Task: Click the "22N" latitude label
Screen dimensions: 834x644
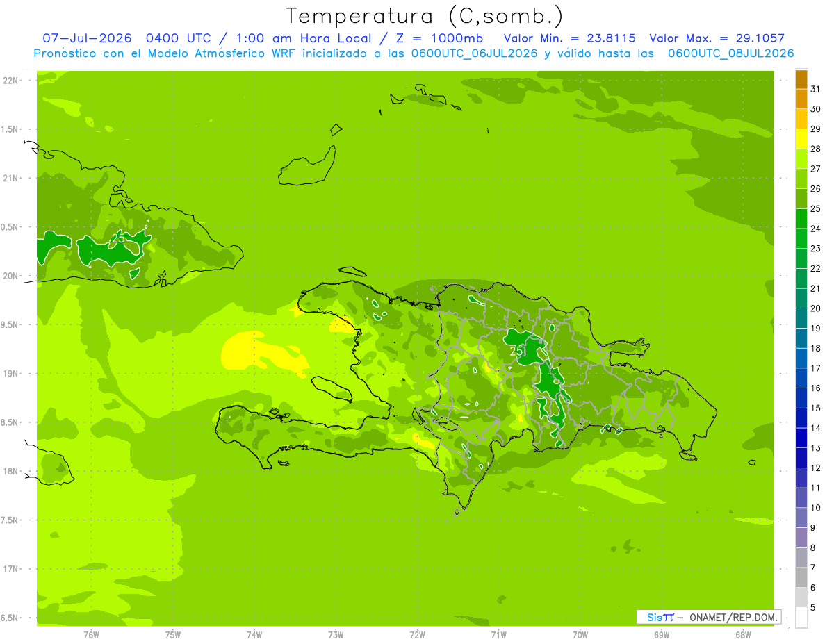Action: [10, 81]
